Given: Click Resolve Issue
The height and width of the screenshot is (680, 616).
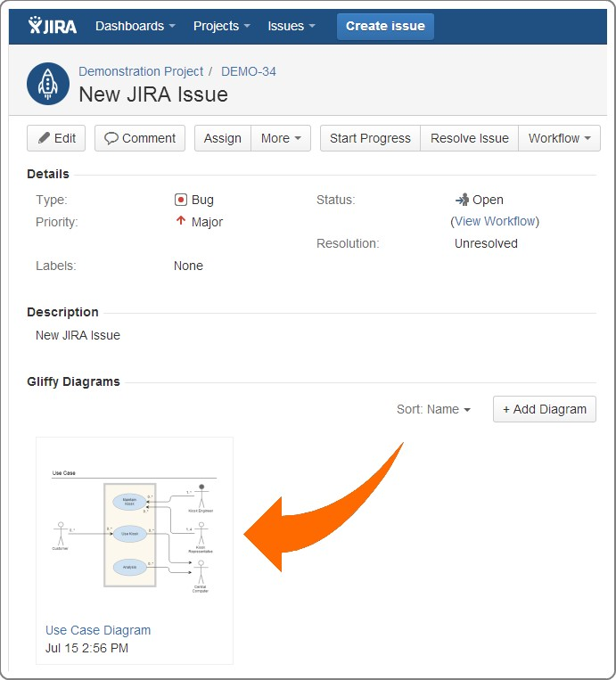Looking at the screenshot, I should pos(470,138).
